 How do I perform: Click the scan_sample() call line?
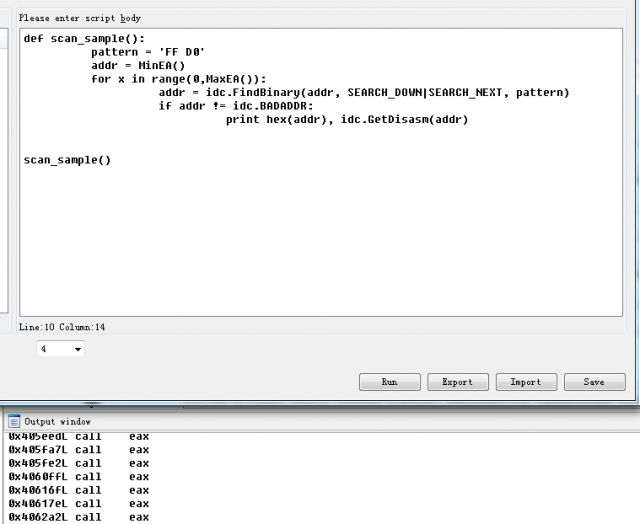tap(67, 160)
